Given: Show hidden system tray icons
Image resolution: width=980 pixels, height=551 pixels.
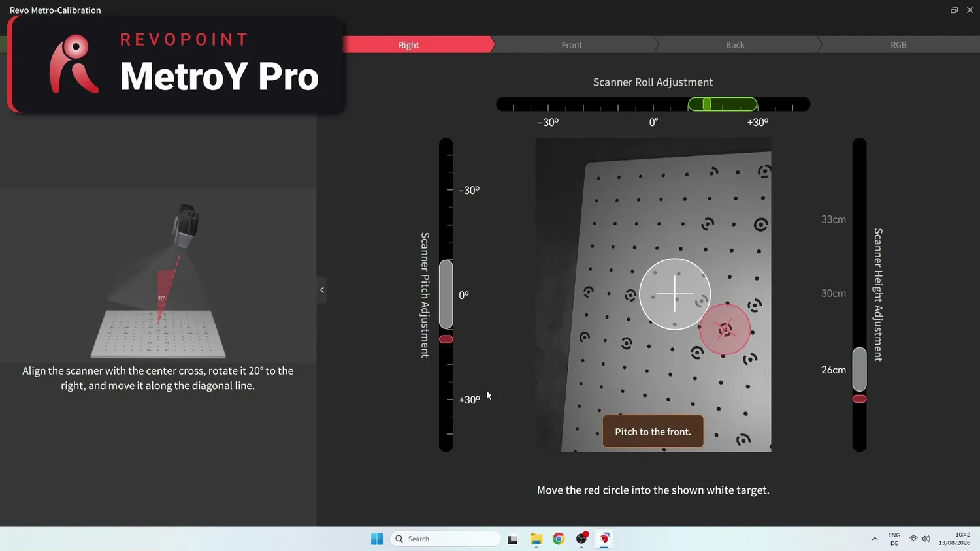Looking at the screenshot, I should [x=875, y=539].
